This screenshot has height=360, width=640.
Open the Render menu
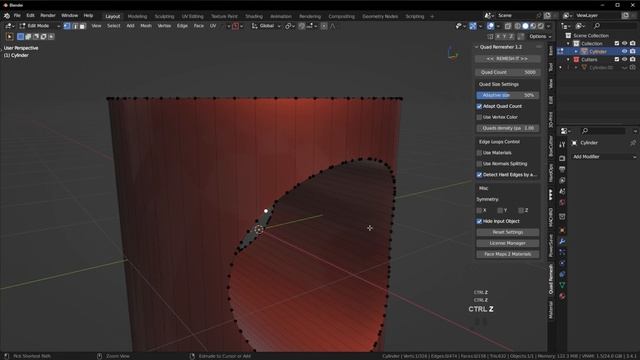click(x=48, y=16)
